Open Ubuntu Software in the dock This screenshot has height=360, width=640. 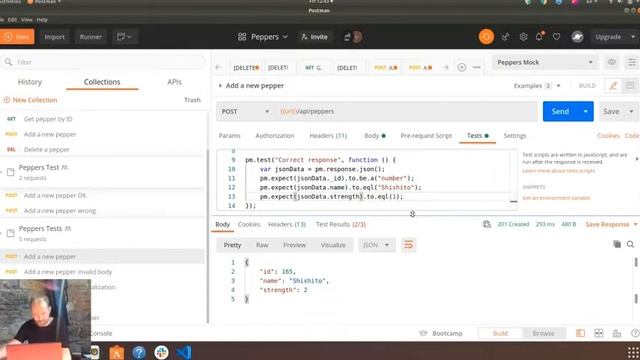click(x=116, y=352)
